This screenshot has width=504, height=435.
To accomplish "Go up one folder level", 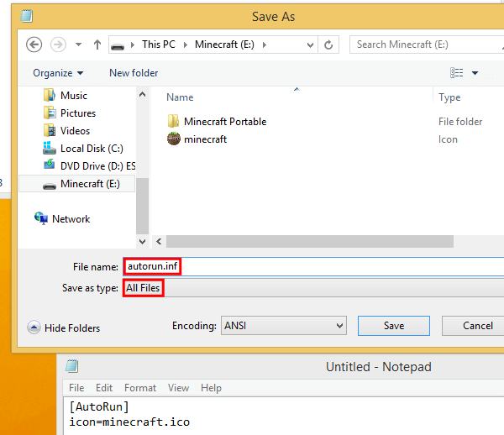I will (97, 45).
